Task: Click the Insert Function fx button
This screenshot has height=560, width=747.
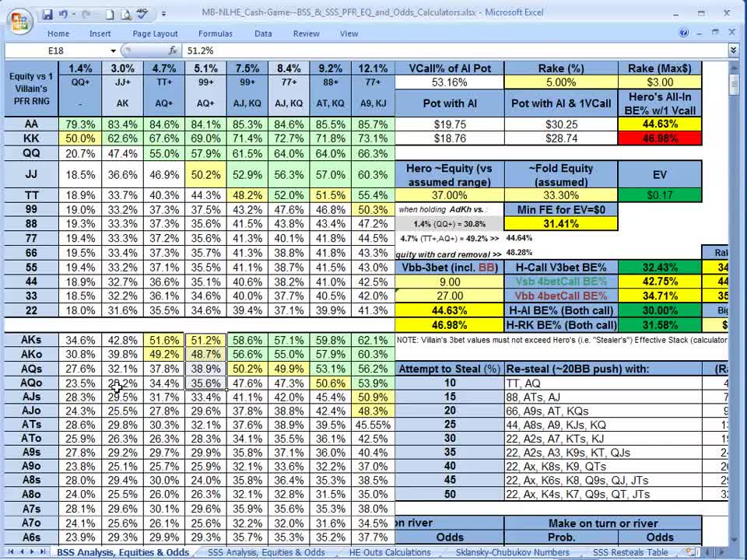Action: coord(173,51)
